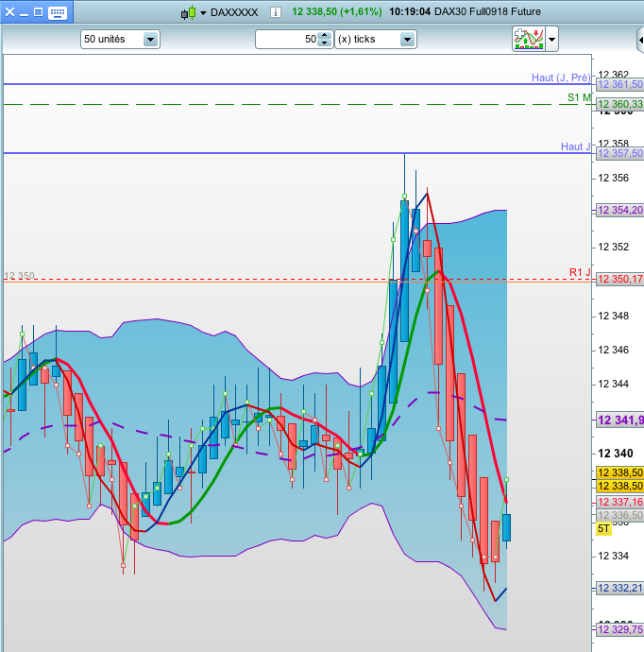
Task: Click the 12 350,17 red price tag
Action: click(619, 279)
